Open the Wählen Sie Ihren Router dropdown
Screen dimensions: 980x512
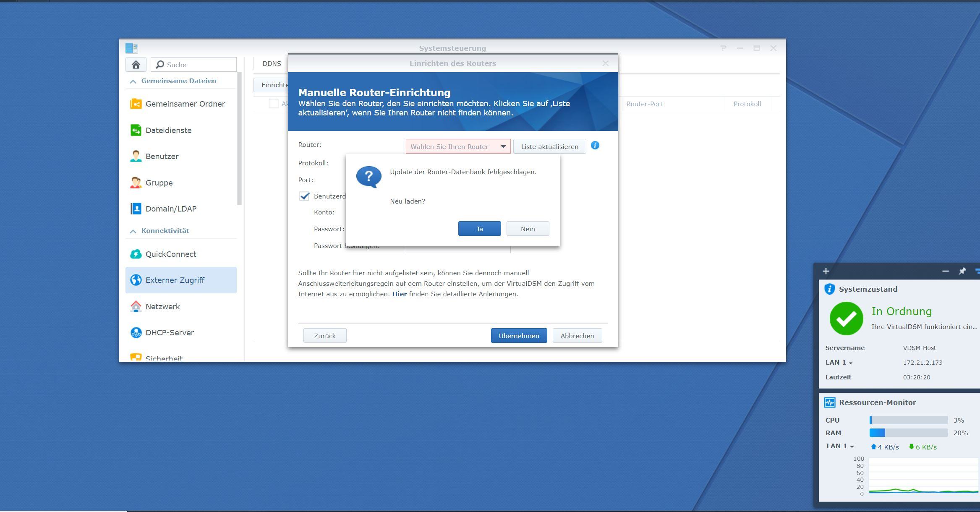tap(458, 146)
